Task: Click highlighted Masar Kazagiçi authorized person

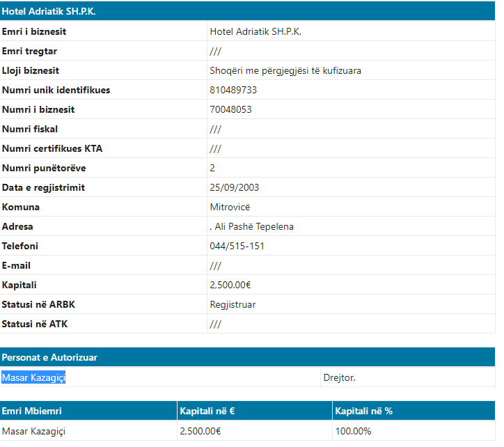Action: pos(38,377)
